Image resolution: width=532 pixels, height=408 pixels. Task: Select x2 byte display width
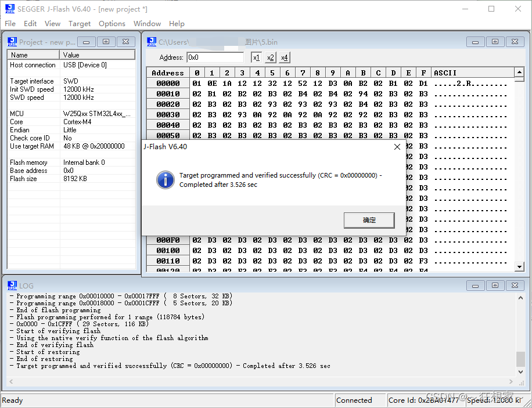[x=271, y=57]
